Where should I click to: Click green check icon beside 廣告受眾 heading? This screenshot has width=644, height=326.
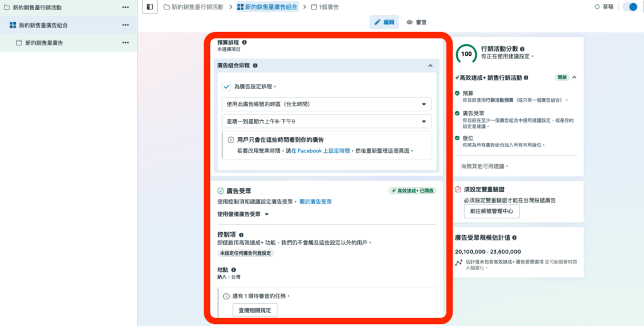[x=221, y=191]
